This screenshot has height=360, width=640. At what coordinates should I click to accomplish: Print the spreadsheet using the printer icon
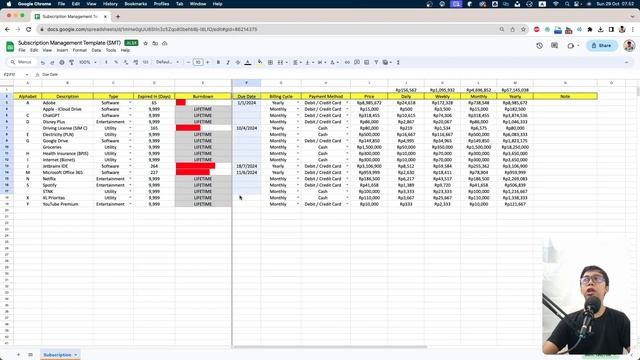click(62, 62)
